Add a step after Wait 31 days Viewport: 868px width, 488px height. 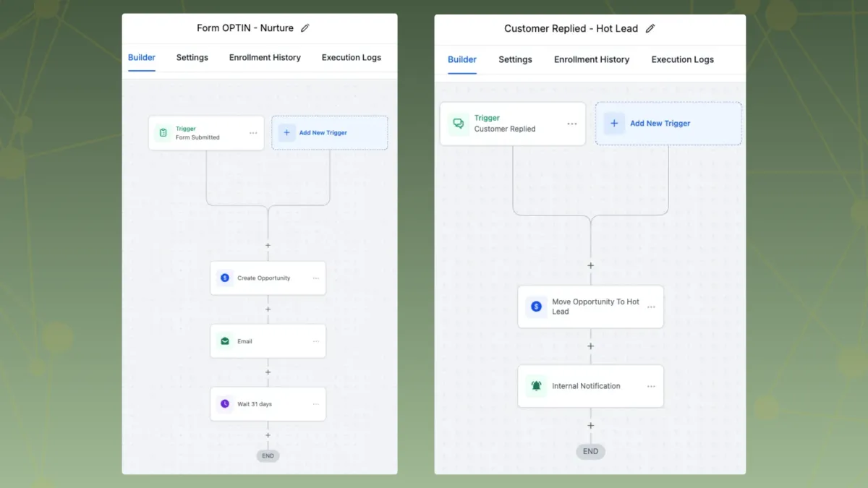[x=268, y=435]
